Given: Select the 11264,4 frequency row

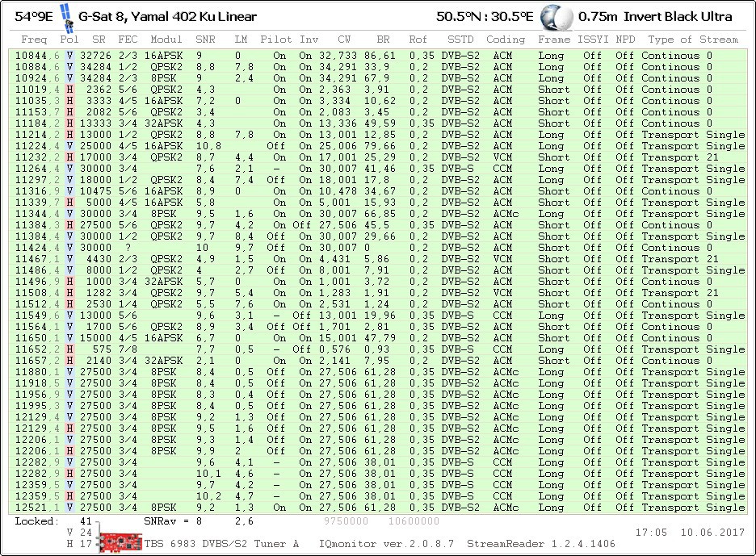Looking at the screenshot, I should [x=37, y=169].
